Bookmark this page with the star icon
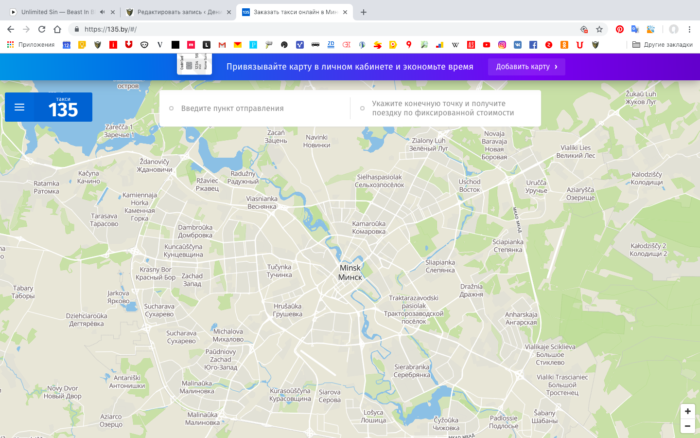700x438 pixels. tap(599, 29)
